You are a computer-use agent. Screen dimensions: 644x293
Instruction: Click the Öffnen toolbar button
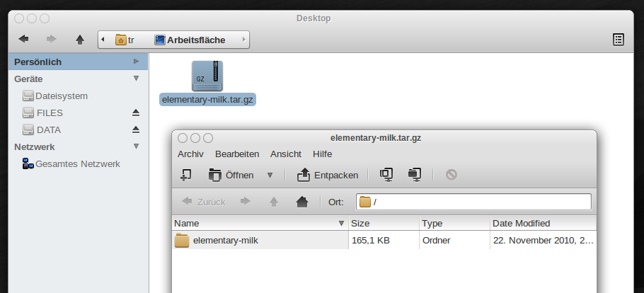pos(231,175)
